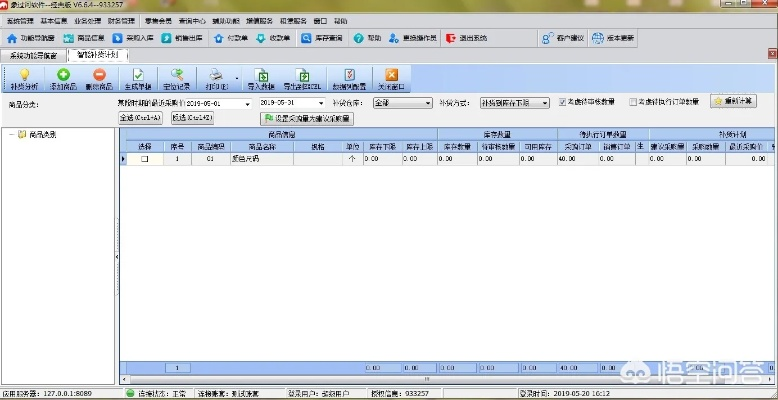This screenshot has height=400, width=778.
Task: Click 商品类别 folder icon in tree
Action: click(22, 134)
